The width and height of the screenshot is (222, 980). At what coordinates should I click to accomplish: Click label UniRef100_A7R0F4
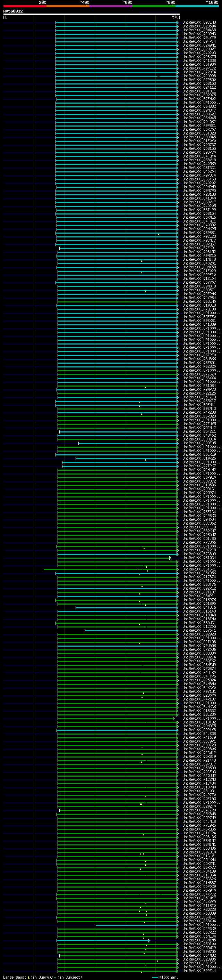point(199,72)
